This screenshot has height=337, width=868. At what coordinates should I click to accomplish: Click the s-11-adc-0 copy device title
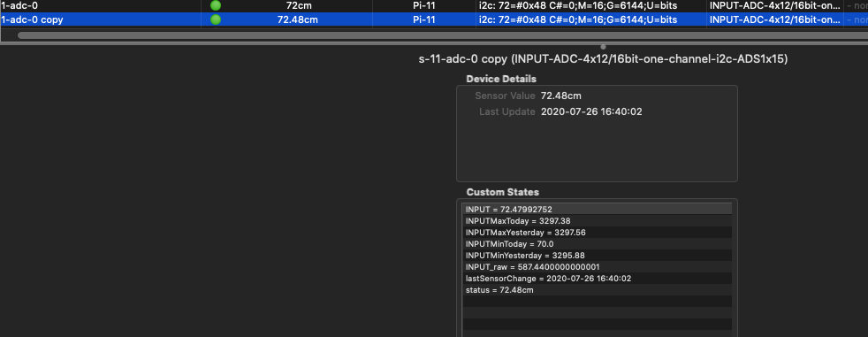tap(603, 59)
